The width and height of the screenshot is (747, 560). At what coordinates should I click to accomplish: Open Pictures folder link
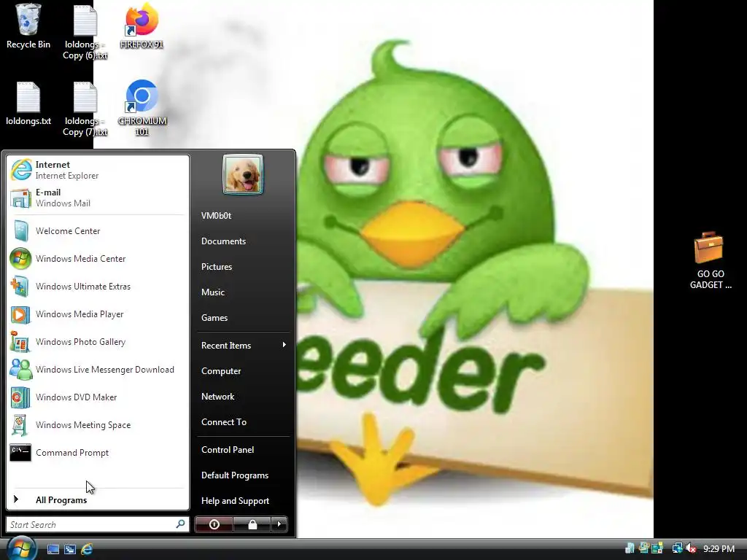tap(243, 267)
